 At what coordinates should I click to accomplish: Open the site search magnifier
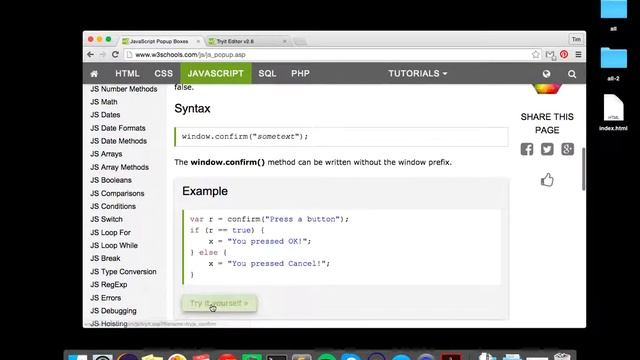click(x=572, y=73)
